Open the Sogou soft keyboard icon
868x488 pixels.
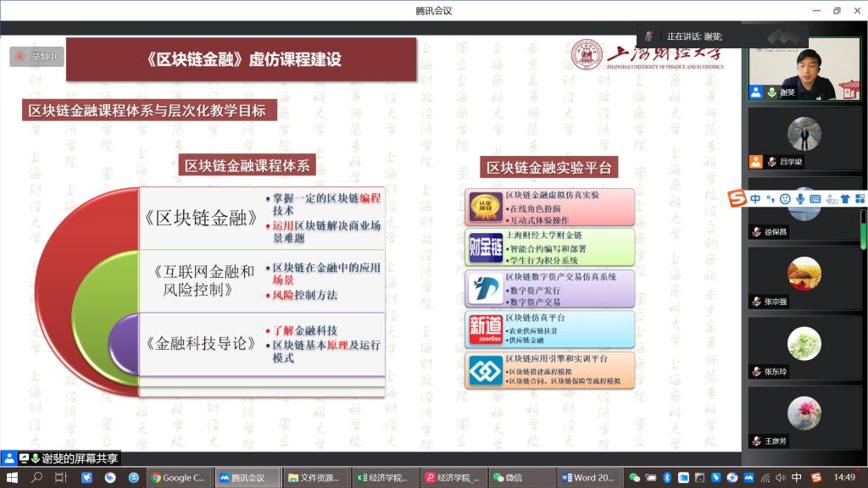click(x=815, y=198)
